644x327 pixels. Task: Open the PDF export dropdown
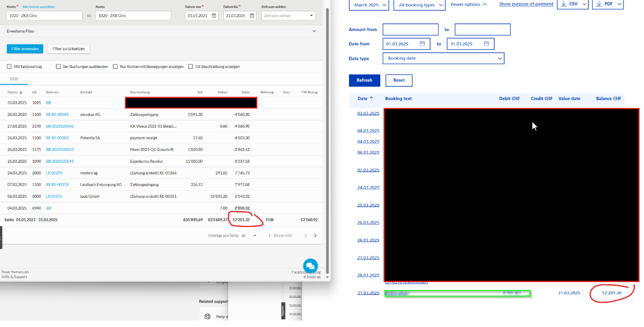click(608, 4)
